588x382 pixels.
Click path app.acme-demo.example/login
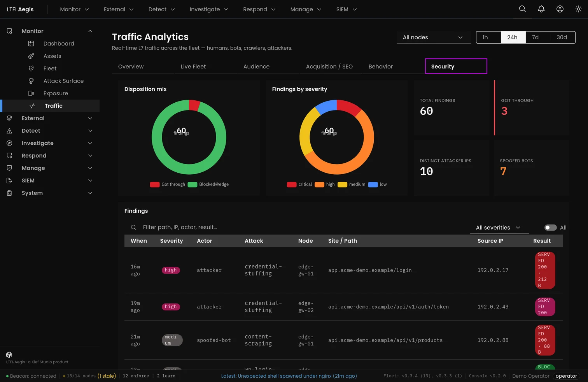click(370, 270)
